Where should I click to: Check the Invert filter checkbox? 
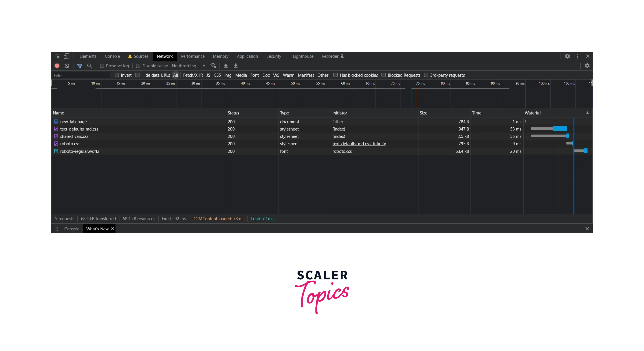point(116,75)
